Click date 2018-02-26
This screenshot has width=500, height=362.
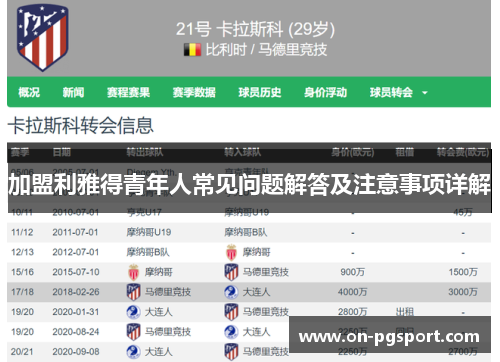(76, 292)
